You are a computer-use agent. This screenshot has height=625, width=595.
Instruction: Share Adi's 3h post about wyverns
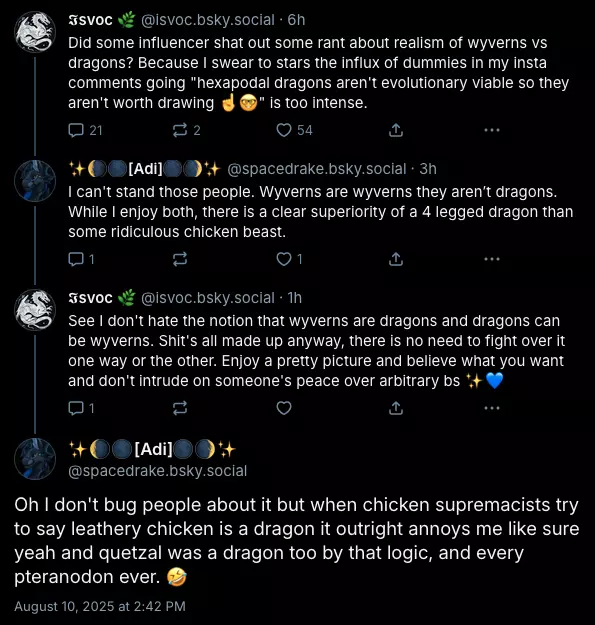tap(396, 259)
